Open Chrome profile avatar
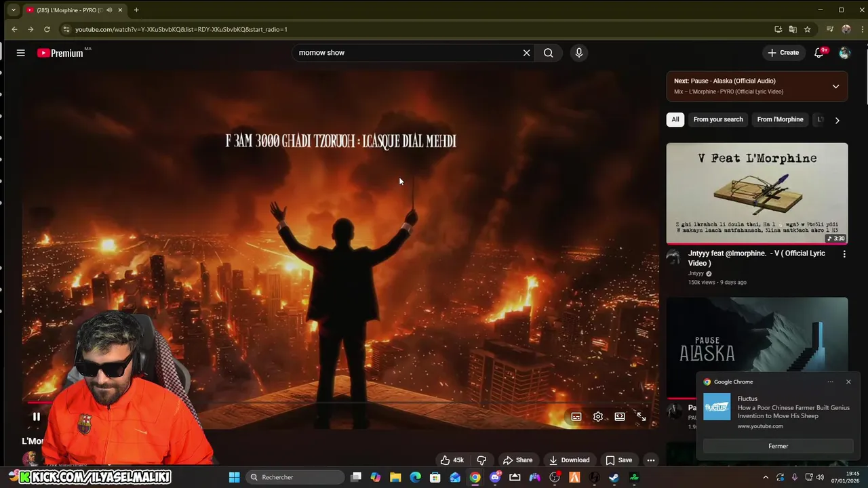 point(846,29)
